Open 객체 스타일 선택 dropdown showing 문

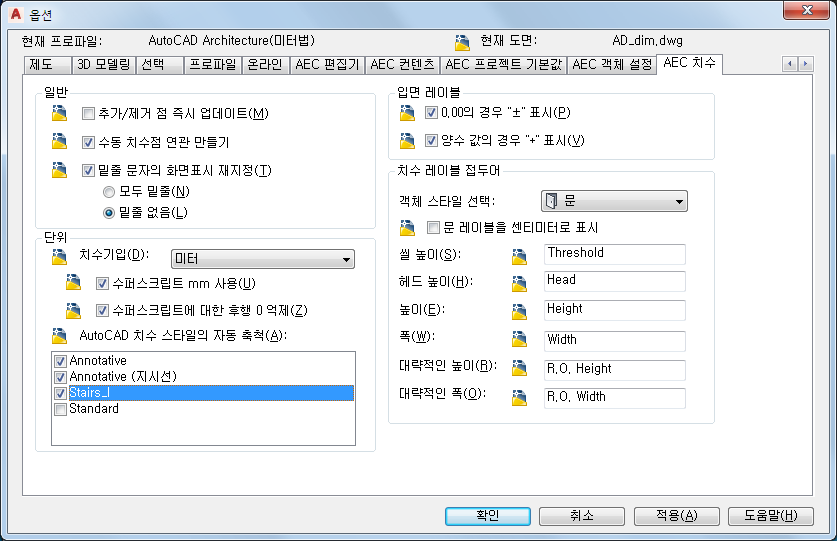click(614, 201)
